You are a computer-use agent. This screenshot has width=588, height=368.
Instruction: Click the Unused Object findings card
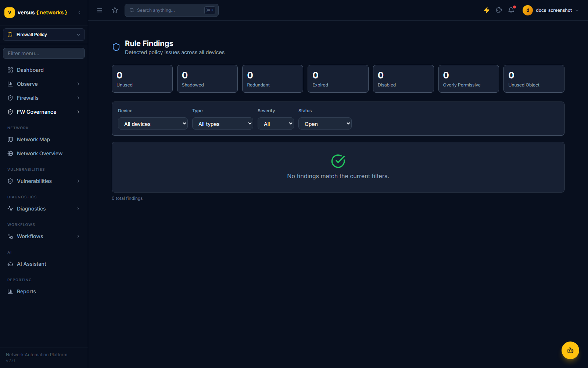[x=534, y=79]
